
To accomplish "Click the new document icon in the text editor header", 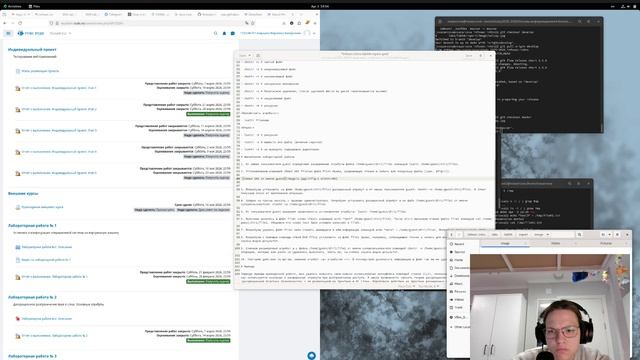I will (x=258, y=56).
